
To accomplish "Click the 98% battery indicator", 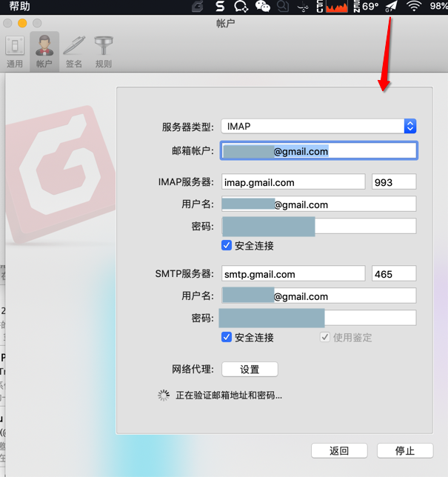I will click(438, 6).
